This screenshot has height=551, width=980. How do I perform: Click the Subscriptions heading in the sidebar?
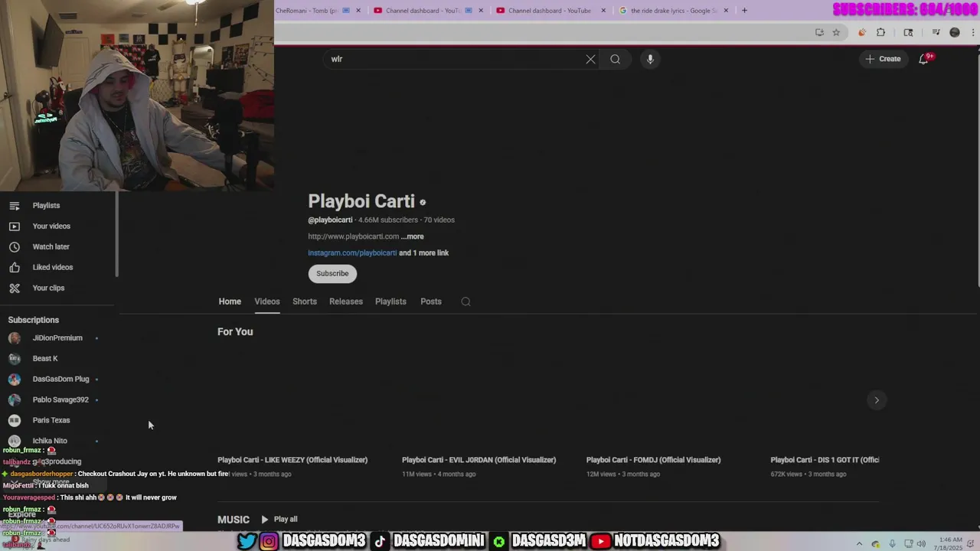34,320
